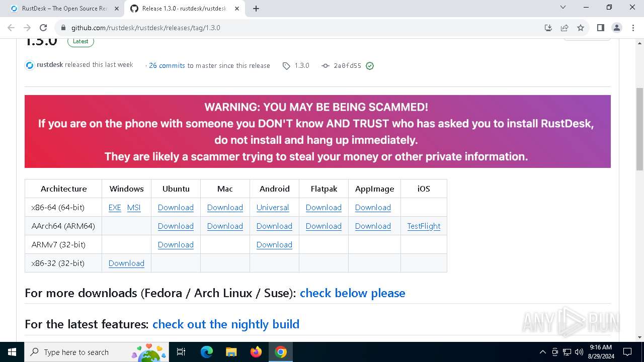Follow the check below please link

pyautogui.click(x=353, y=293)
